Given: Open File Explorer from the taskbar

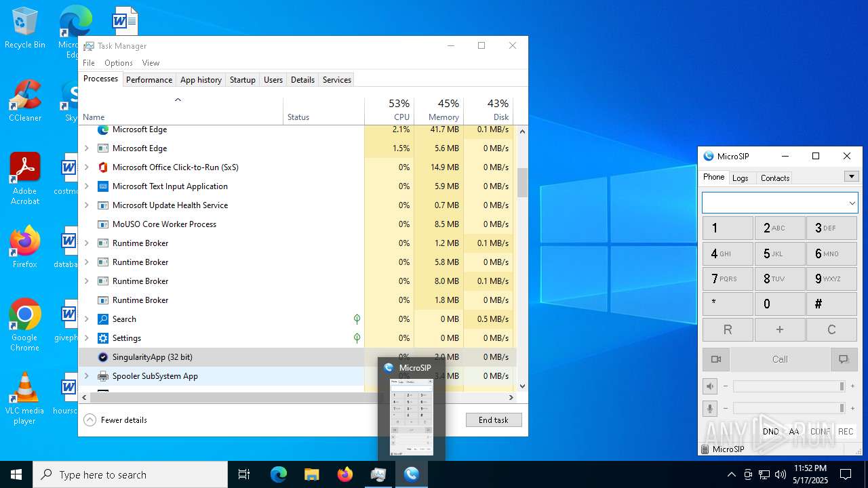Looking at the screenshot, I should click(x=311, y=474).
